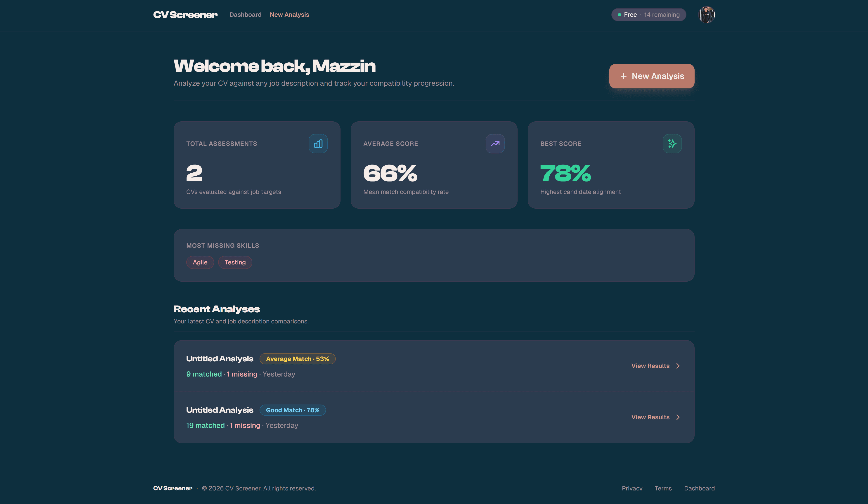Click the Good Match 78% badge
The image size is (868, 504).
tap(293, 410)
